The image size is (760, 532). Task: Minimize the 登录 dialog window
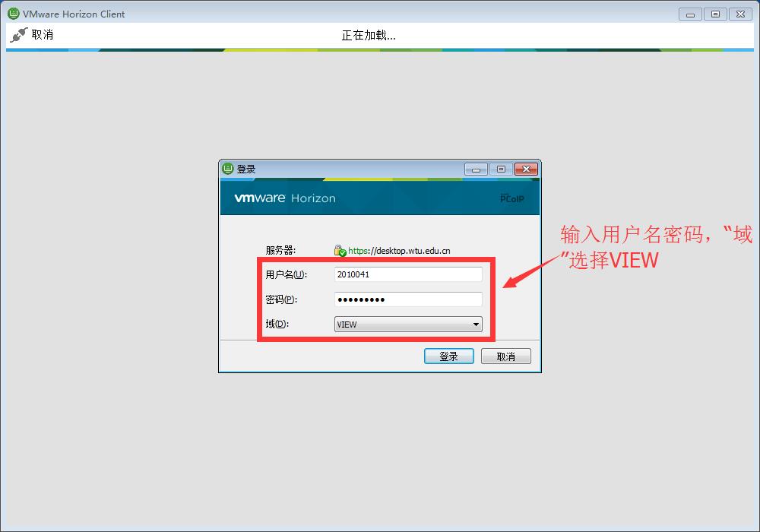point(477,169)
